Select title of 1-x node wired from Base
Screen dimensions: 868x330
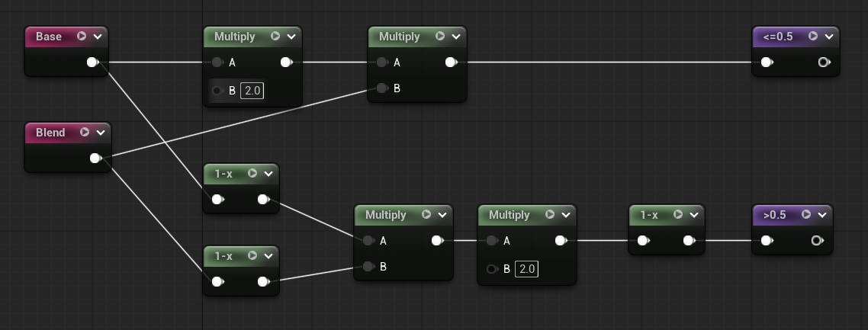pyautogui.click(x=223, y=174)
